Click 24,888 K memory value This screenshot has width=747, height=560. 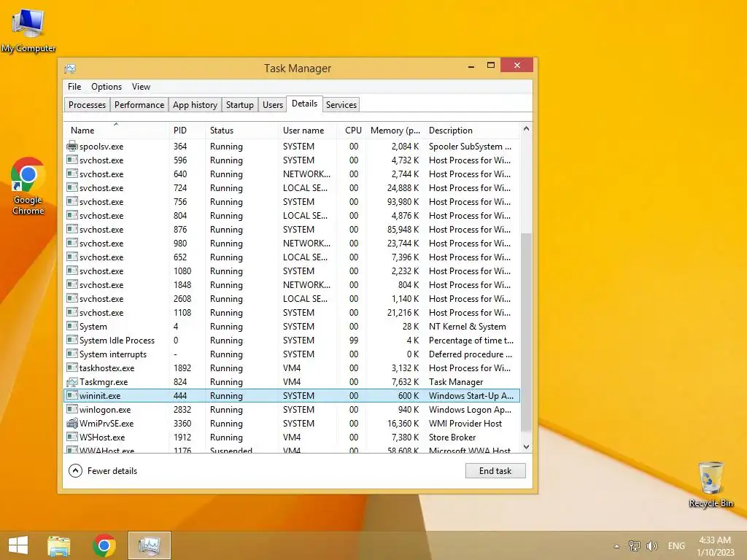(403, 188)
